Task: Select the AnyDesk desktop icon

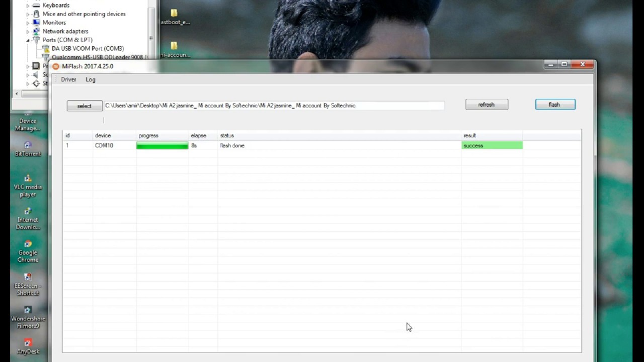Action: click(28, 347)
